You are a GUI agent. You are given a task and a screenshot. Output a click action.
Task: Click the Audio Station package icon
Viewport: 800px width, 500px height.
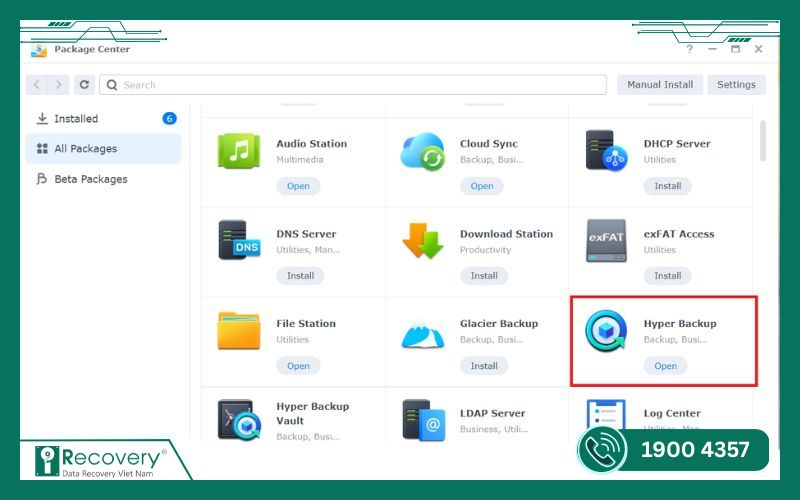pyautogui.click(x=239, y=151)
